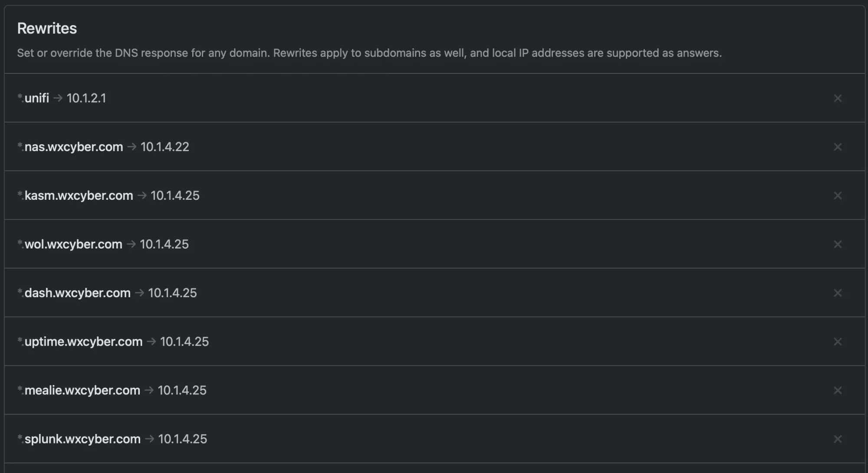The height and width of the screenshot is (473, 868).
Task: Click the delete icon for *.kasm.wxcyber.com
Action: point(838,195)
